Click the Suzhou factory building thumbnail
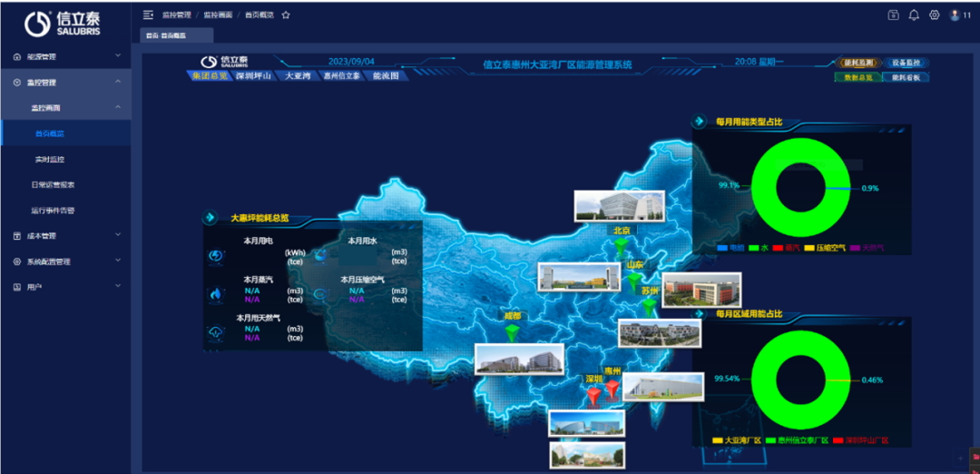This screenshot has width=980, height=474. pyautogui.click(x=695, y=290)
